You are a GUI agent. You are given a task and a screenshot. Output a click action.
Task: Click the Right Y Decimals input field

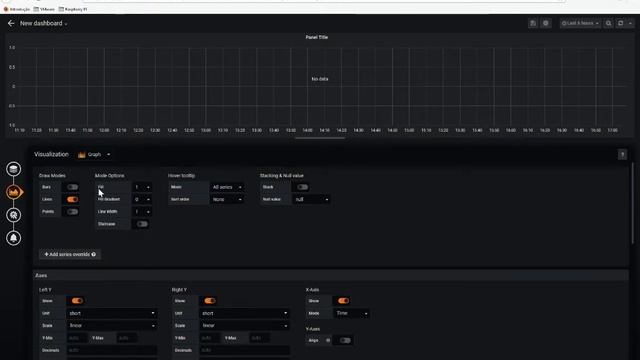pyautogui.click(x=244, y=350)
